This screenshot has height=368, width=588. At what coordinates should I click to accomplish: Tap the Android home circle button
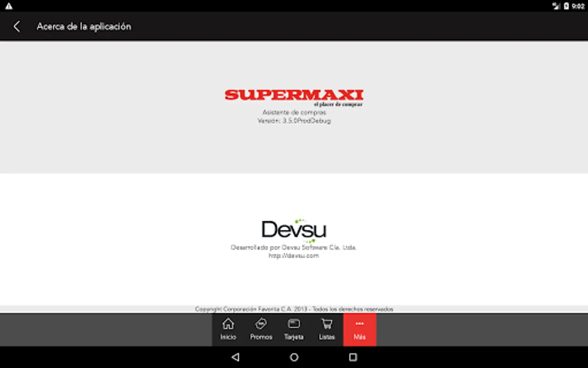click(294, 357)
